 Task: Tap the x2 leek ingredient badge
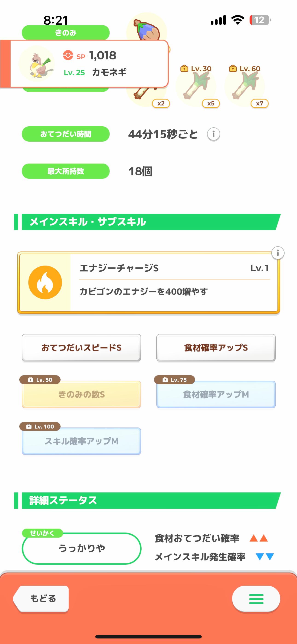161,103
